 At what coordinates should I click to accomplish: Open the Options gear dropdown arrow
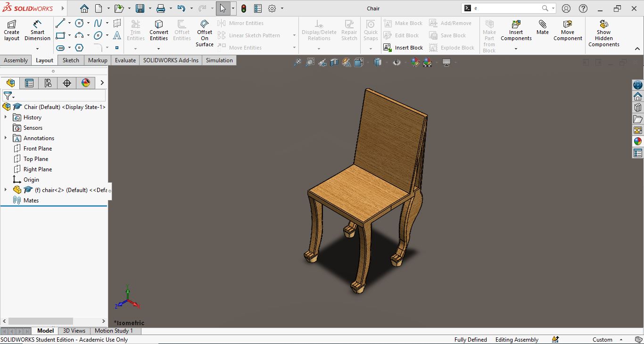282,8
